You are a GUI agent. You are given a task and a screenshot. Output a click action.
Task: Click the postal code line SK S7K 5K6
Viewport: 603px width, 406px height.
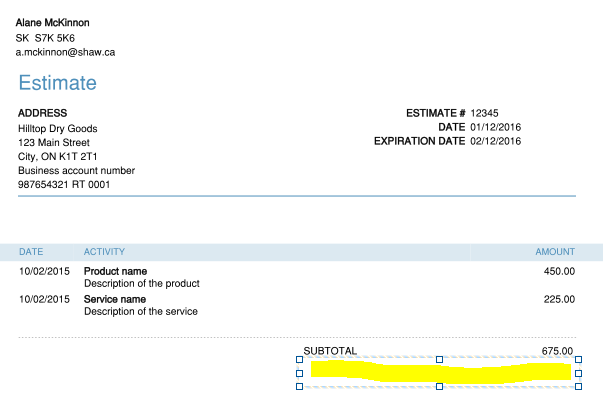tap(45, 38)
